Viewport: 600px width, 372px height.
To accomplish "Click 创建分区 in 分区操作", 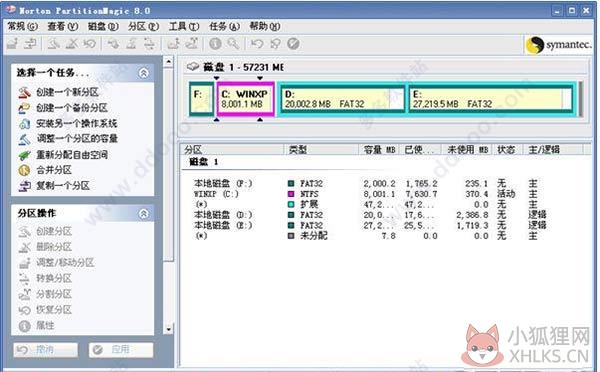I will [54, 232].
